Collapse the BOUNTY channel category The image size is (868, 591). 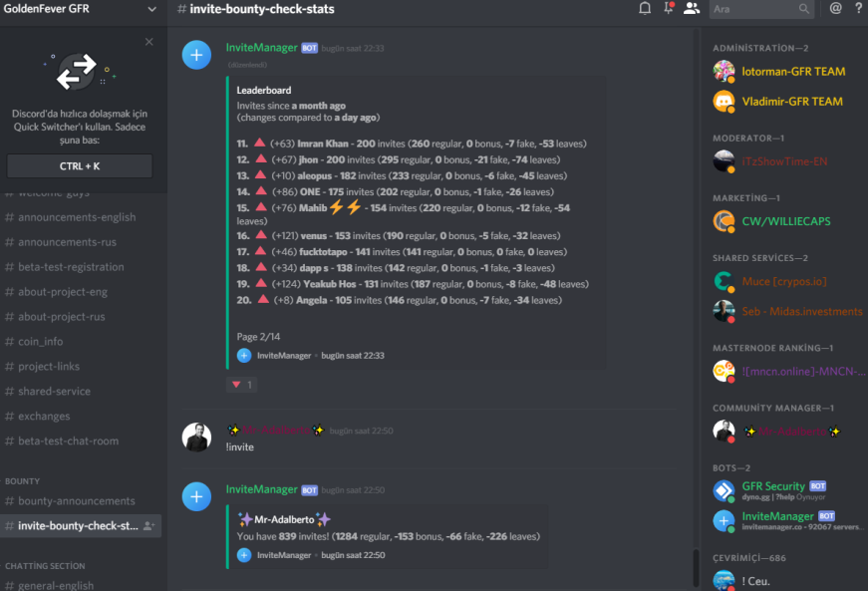pos(22,481)
